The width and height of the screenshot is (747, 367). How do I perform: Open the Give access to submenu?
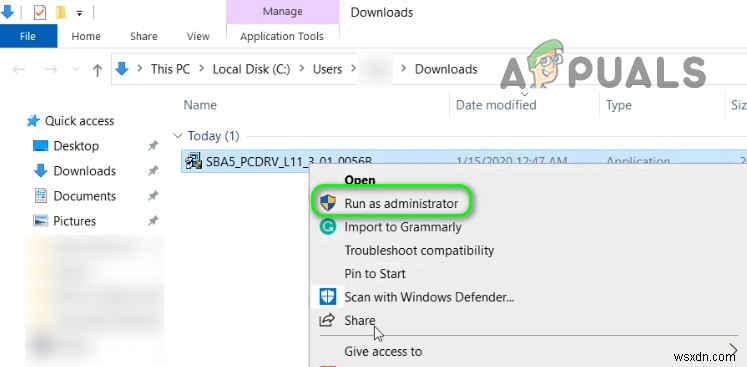pyautogui.click(x=383, y=351)
